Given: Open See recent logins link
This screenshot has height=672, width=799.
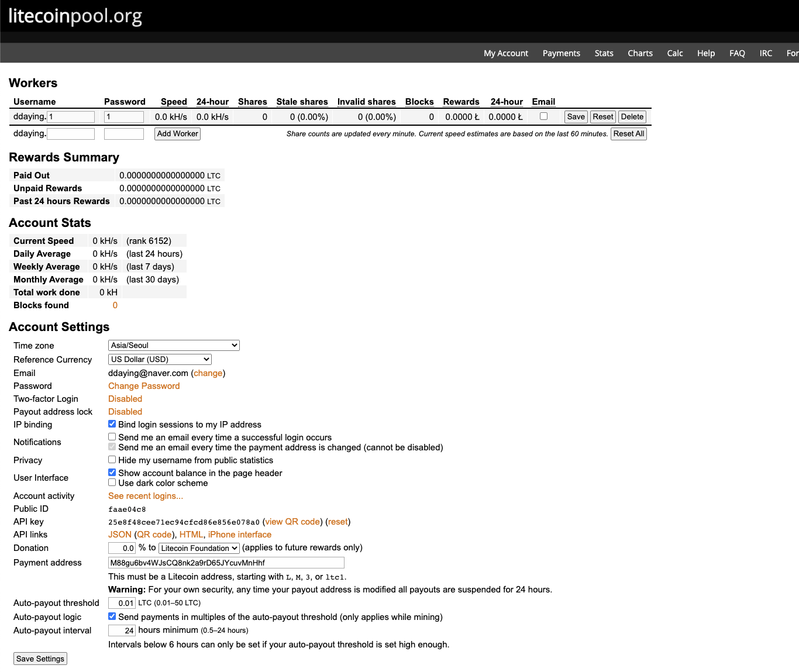Looking at the screenshot, I should tap(146, 496).
